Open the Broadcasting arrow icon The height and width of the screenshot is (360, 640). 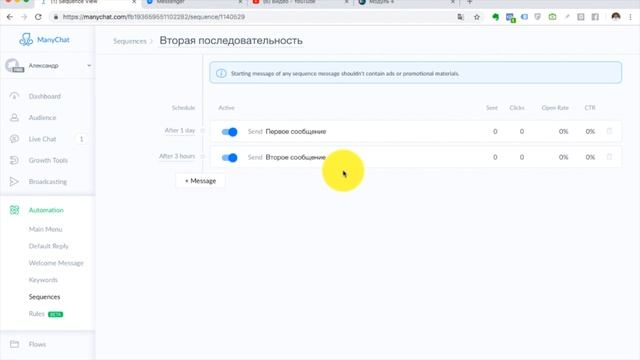[14, 181]
